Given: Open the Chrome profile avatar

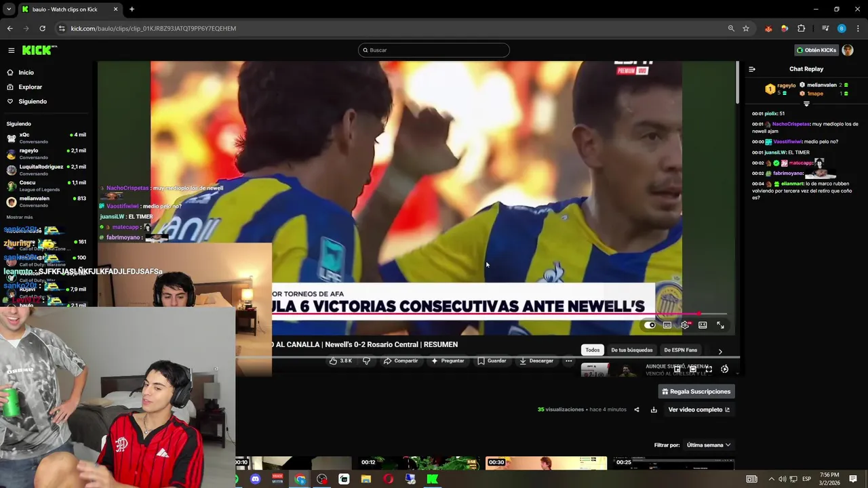Looking at the screenshot, I should coord(842,28).
